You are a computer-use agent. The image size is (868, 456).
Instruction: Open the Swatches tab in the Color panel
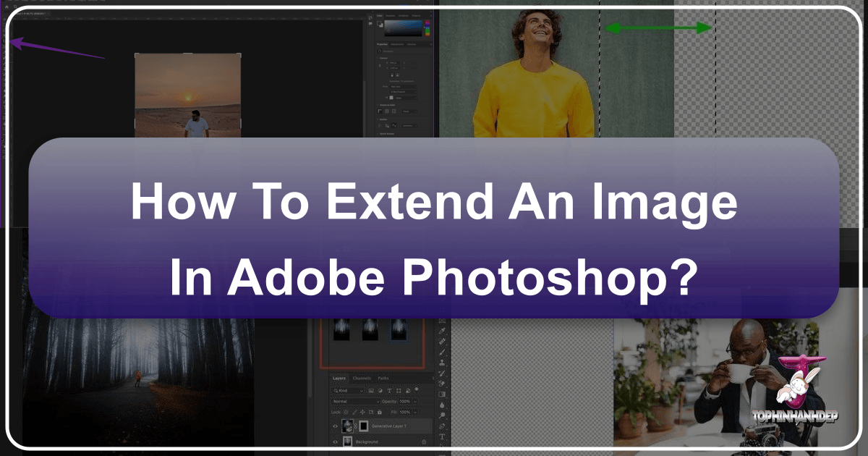click(392, 15)
